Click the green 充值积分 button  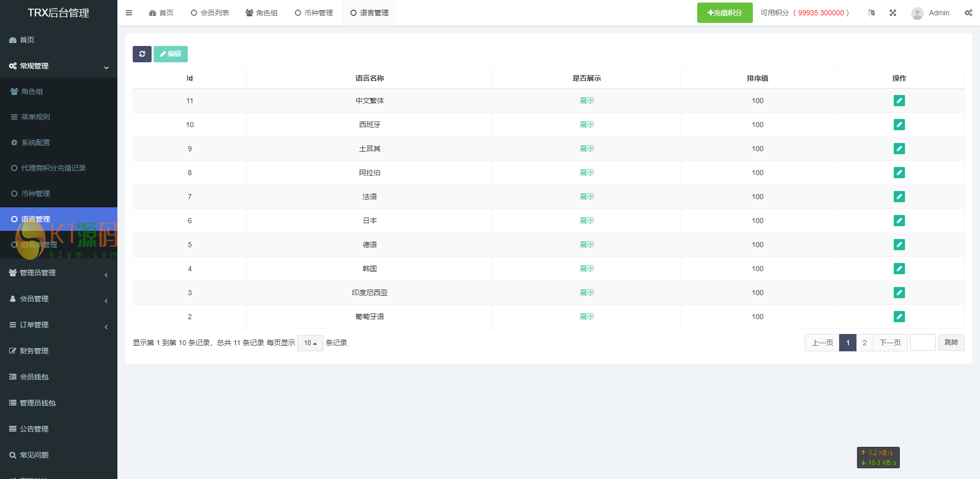(x=724, y=13)
